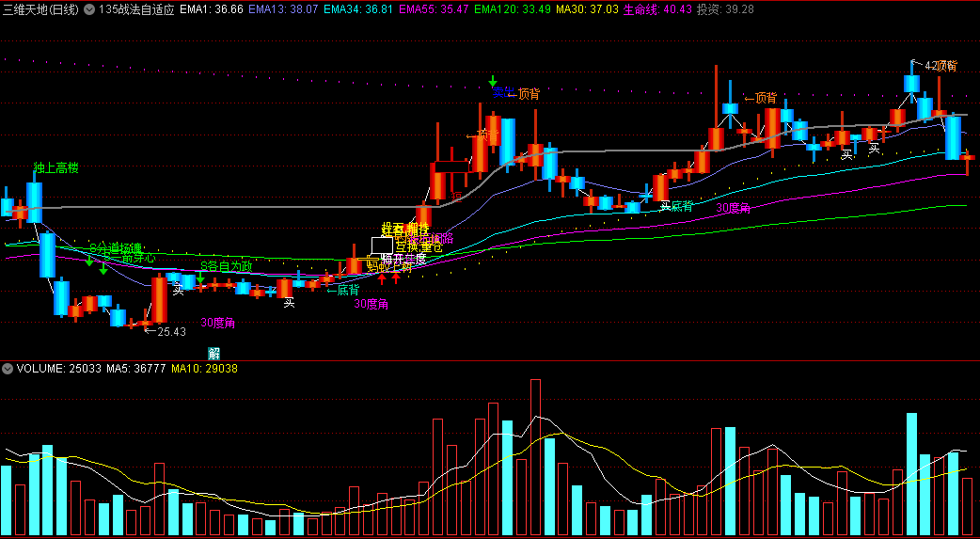Click the 蚂蚁上树 signal label
Screen dimensions: 980x539
tap(390, 268)
